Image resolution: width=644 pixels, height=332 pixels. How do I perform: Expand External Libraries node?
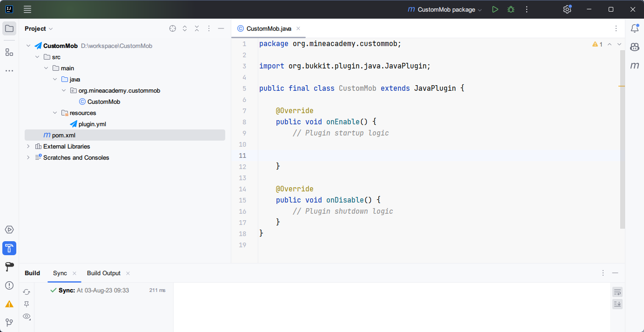[28, 147]
